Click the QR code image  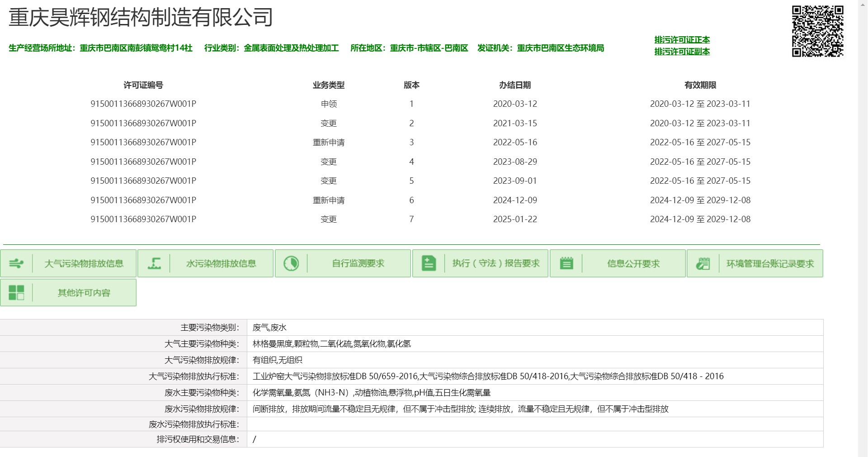pyautogui.click(x=817, y=31)
